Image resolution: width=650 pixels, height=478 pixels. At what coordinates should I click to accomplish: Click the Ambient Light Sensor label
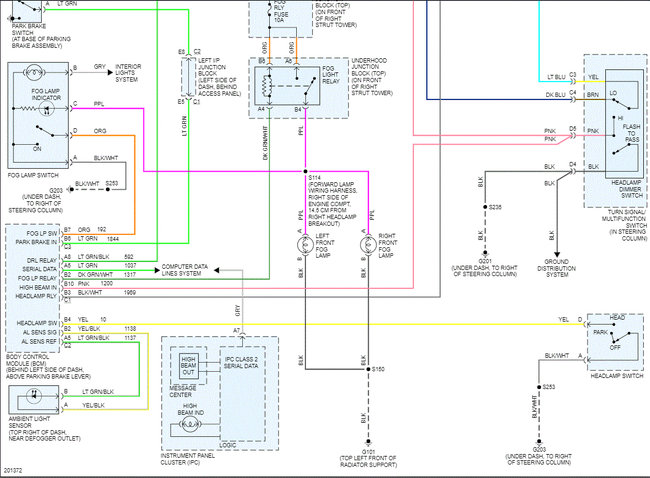pos(44,429)
